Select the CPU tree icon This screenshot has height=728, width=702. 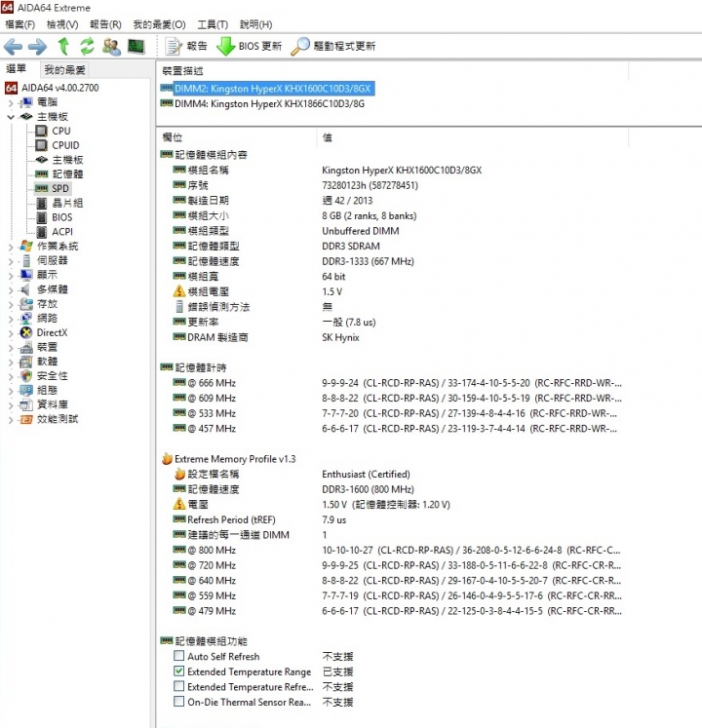(x=41, y=131)
